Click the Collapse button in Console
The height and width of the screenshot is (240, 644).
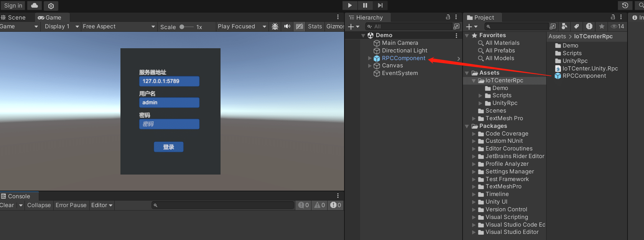pyautogui.click(x=39, y=205)
